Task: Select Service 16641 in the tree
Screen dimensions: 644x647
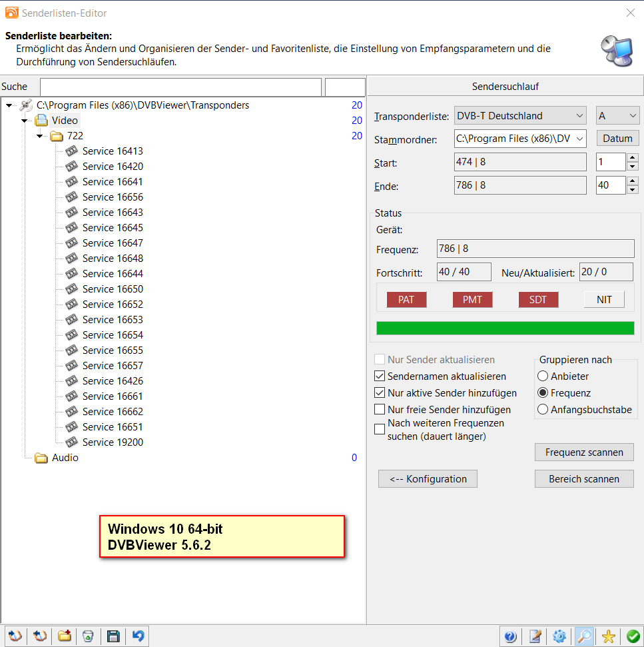Action: tap(113, 181)
